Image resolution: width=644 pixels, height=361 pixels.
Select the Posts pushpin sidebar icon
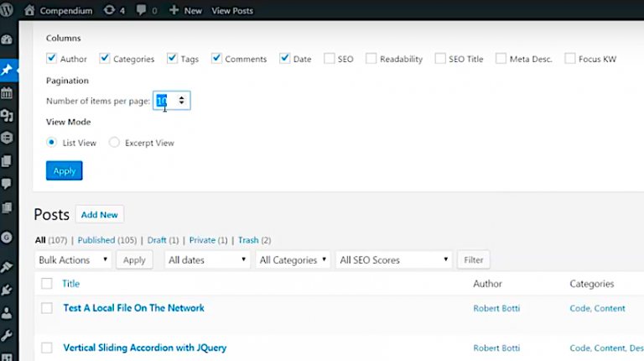tap(7, 70)
